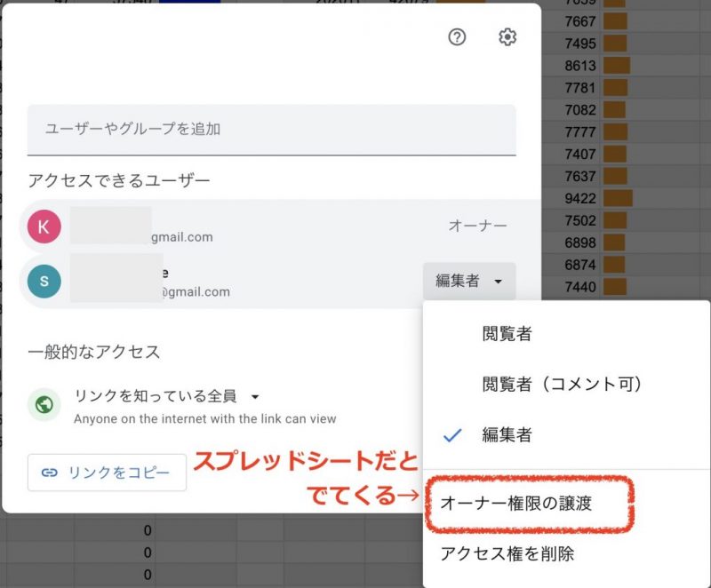Choose 閲覧者（コメント可） in the menu
The image size is (711, 588).
point(562,384)
